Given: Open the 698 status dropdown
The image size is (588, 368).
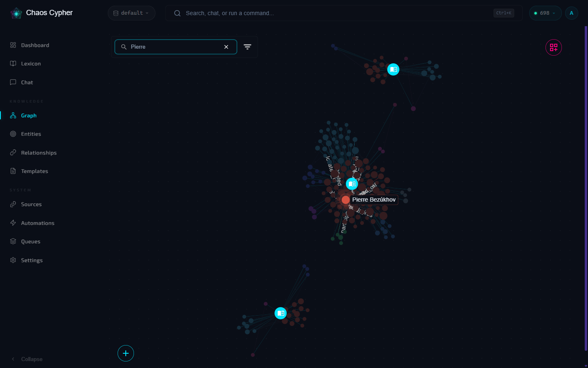Looking at the screenshot, I should (545, 13).
